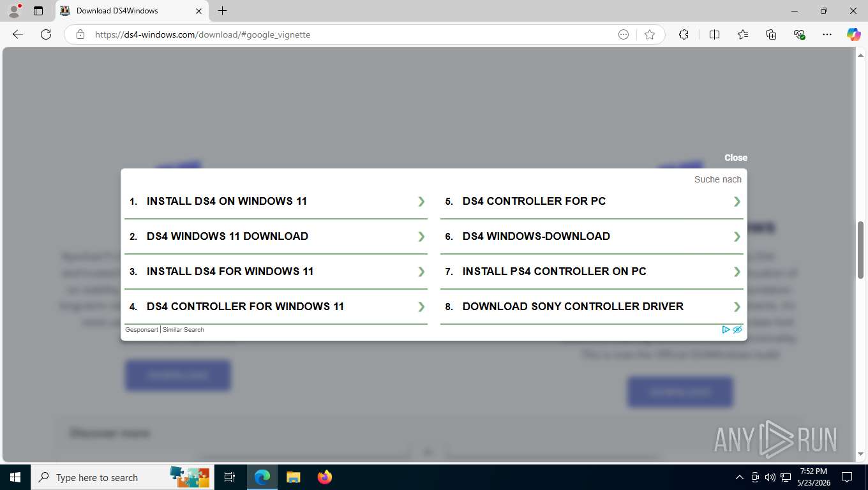The height and width of the screenshot is (490, 868).
Task: Open a new browser tab
Action: tap(222, 11)
